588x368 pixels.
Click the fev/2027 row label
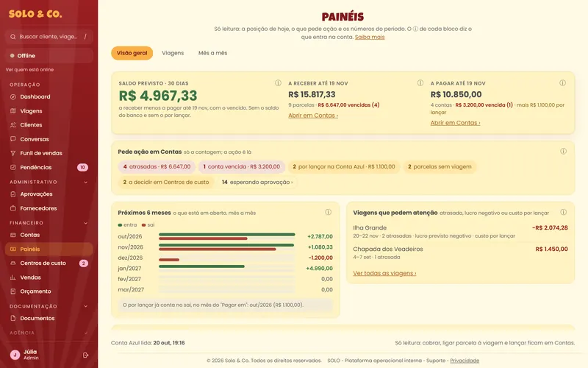[129, 280]
